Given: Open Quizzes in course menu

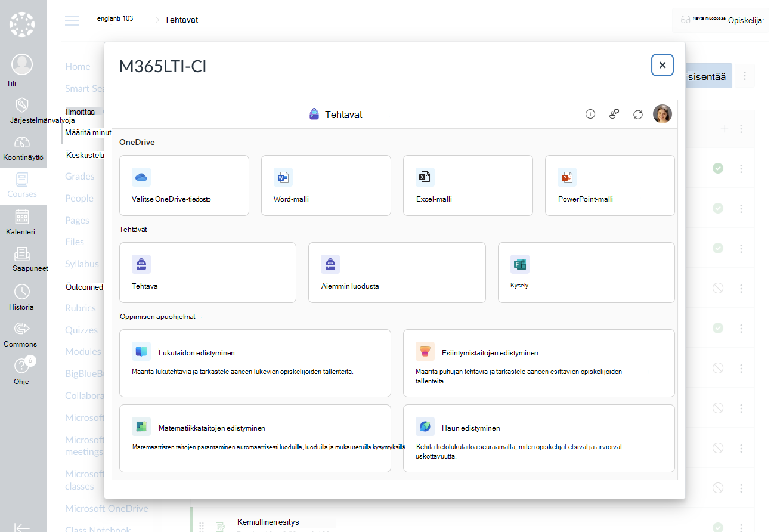Looking at the screenshot, I should point(81,330).
